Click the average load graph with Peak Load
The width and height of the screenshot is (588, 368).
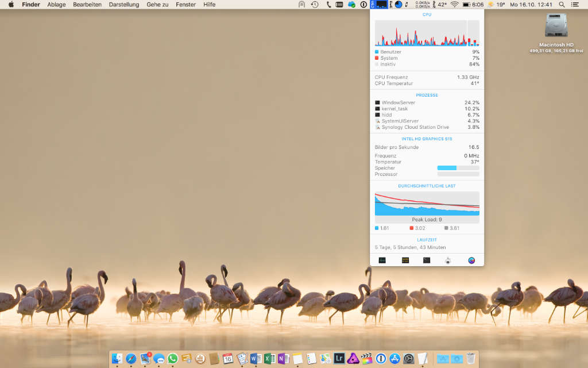point(427,207)
